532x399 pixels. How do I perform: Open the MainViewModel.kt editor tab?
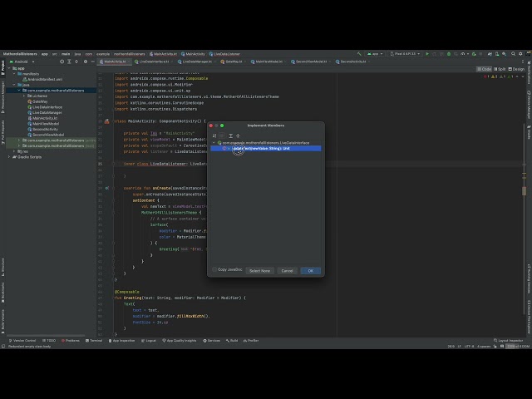coord(267,62)
